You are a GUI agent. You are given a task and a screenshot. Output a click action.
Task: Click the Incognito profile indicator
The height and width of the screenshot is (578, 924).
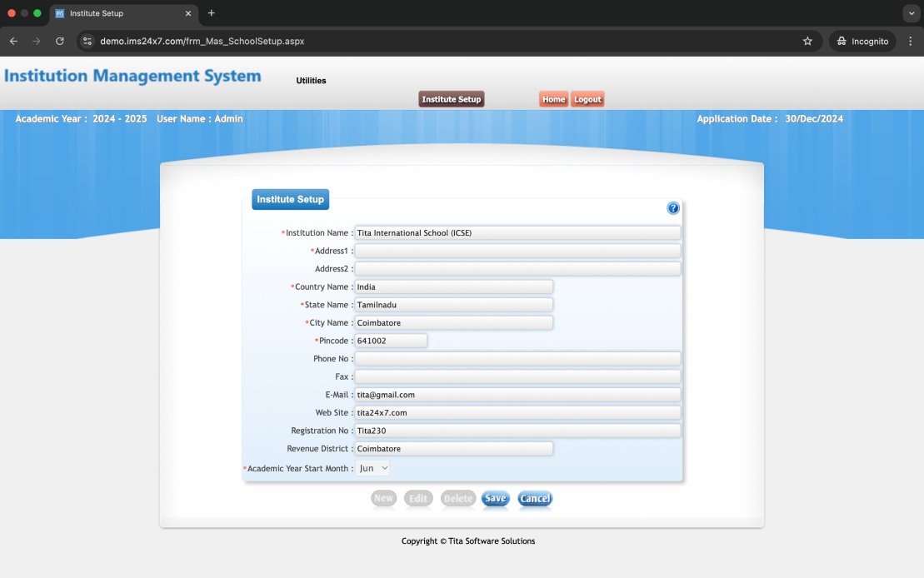(x=862, y=41)
